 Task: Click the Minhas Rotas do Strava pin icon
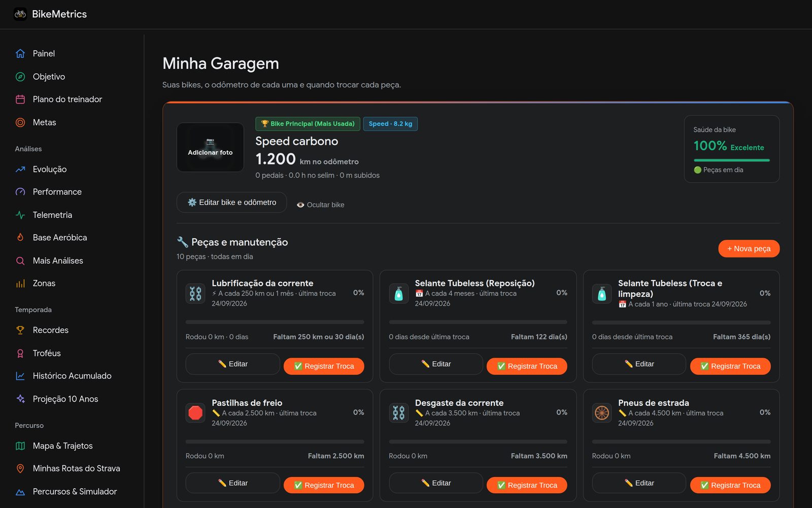[x=20, y=468]
